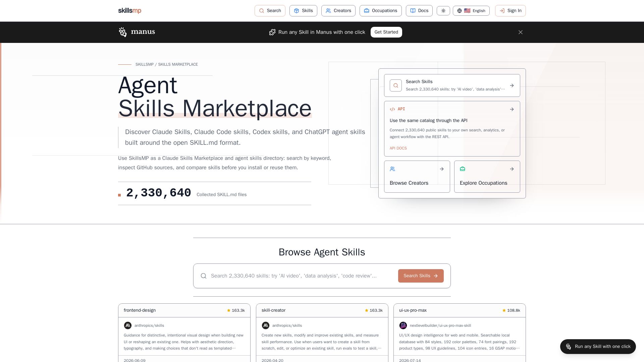Image resolution: width=644 pixels, height=362 pixels.
Task: Open Docs from the navigation bar
Action: click(419, 11)
